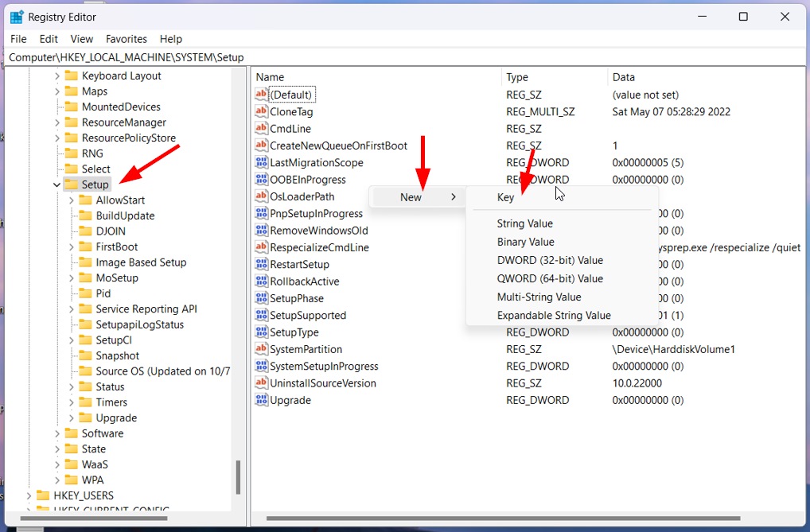The width and height of the screenshot is (810, 532).
Task: Click the DWORD icon beside Upgrade value
Action: pos(262,400)
